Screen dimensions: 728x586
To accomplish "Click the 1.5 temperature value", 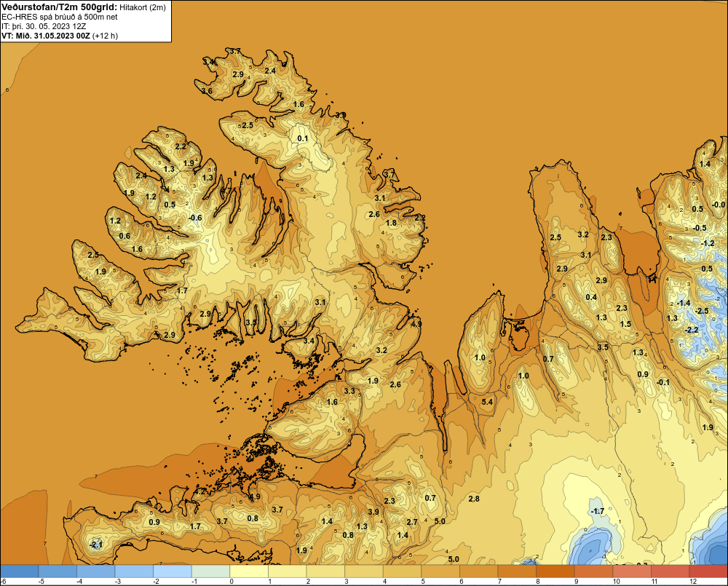I will (x=626, y=324).
